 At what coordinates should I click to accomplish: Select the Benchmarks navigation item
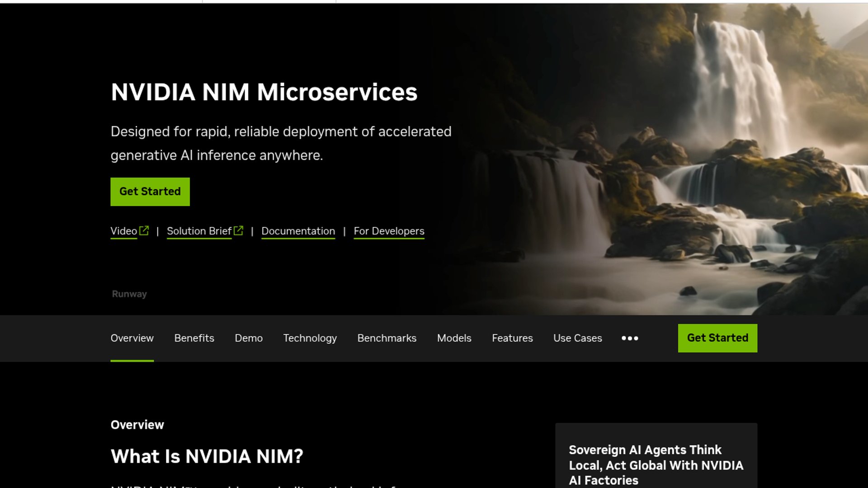coord(387,338)
